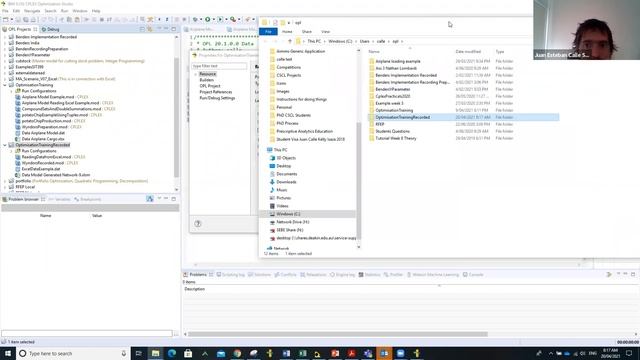
Task: Click 'Users' in the Explorer address breadcrumb
Action: click(364, 41)
